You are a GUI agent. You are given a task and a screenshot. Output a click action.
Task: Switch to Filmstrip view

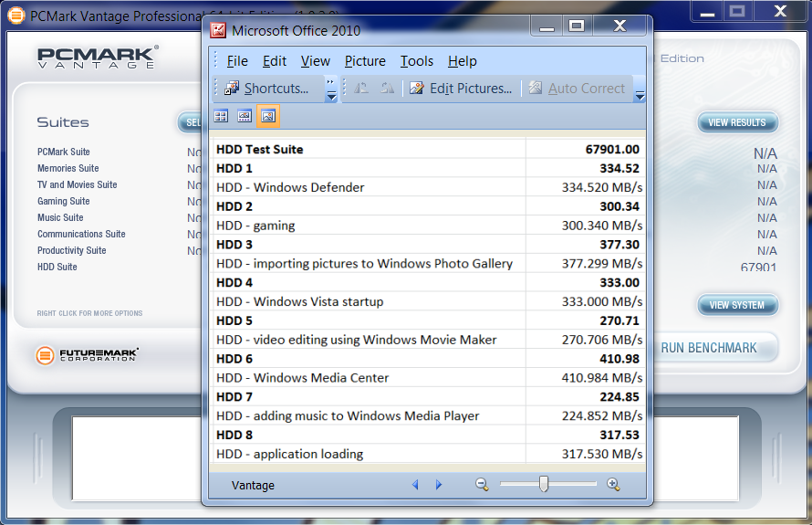click(245, 116)
